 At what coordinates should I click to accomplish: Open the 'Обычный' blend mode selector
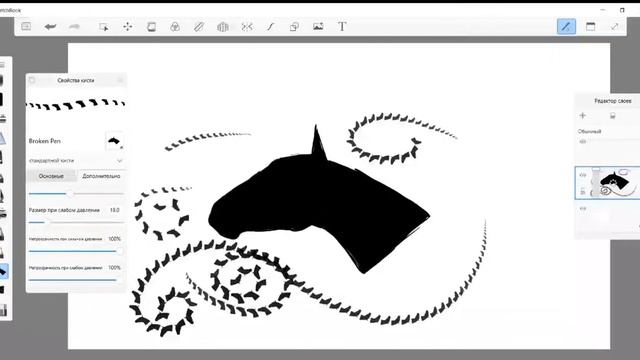coord(589,131)
